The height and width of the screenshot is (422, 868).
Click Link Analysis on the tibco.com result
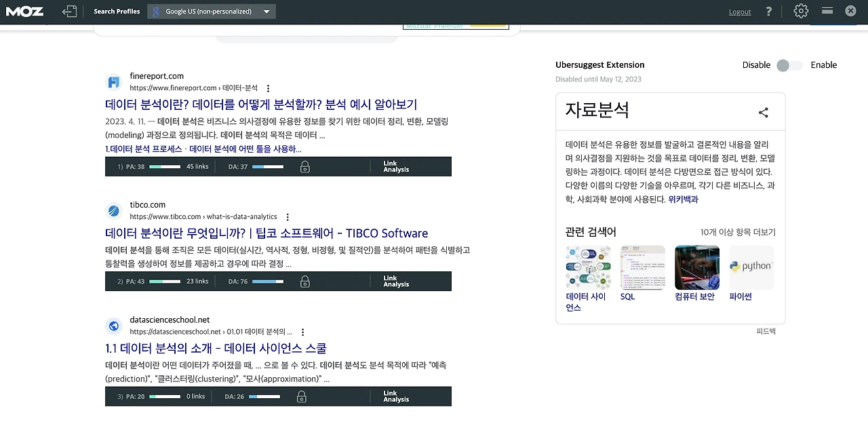tap(395, 281)
